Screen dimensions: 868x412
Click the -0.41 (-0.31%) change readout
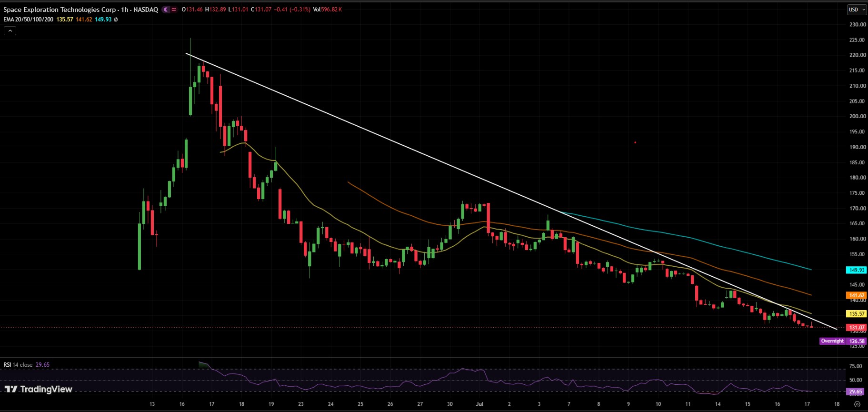click(x=292, y=10)
